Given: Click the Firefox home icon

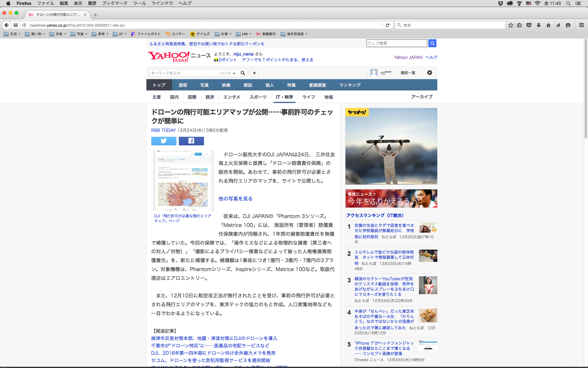Looking at the screenshot, I should click(x=548, y=25).
